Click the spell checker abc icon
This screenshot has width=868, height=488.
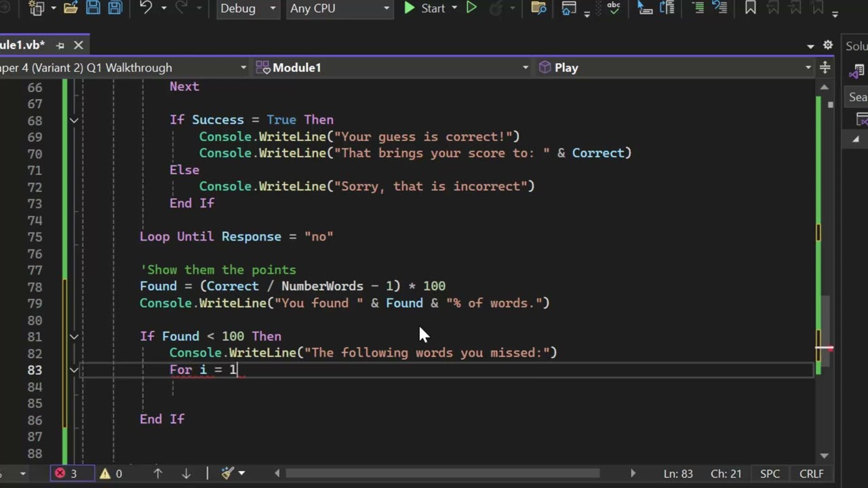click(x=614, y=8)
